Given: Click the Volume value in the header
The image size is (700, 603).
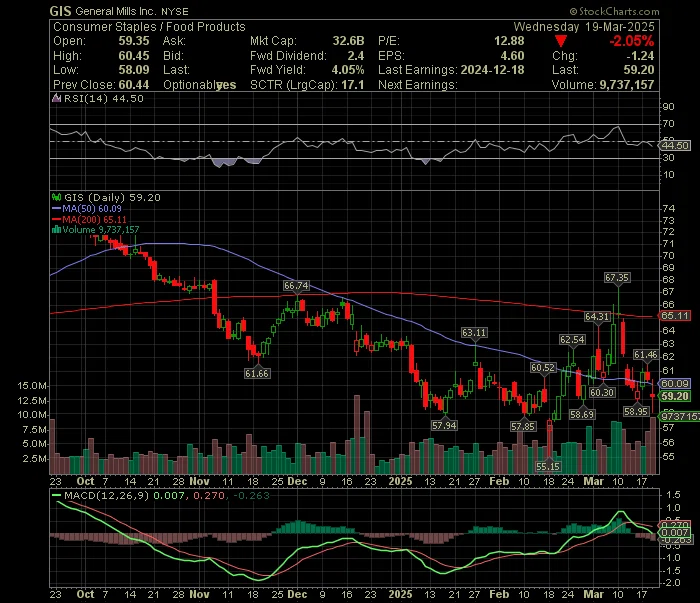Looking at the screenshot, I should pyautogui.click(x=627, y=85).
